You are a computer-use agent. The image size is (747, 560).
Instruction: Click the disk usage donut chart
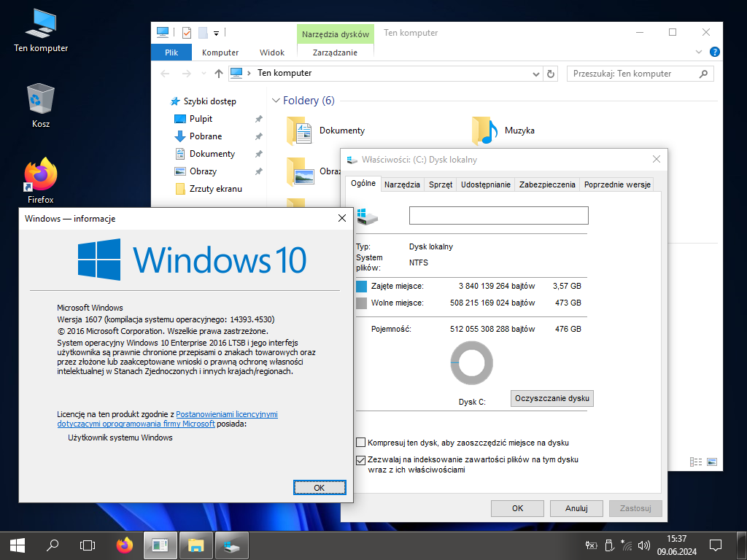tap(471, 363)
